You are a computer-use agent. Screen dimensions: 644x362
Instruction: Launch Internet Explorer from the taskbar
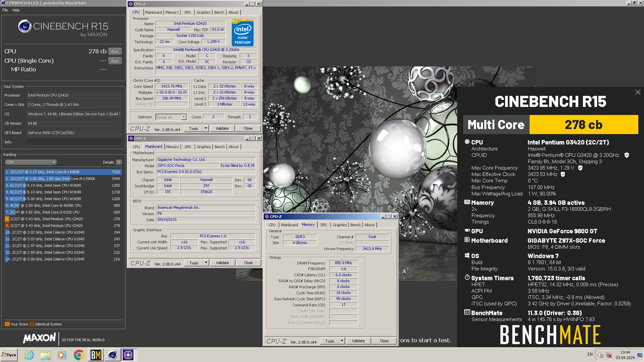(x=29, y=355)
